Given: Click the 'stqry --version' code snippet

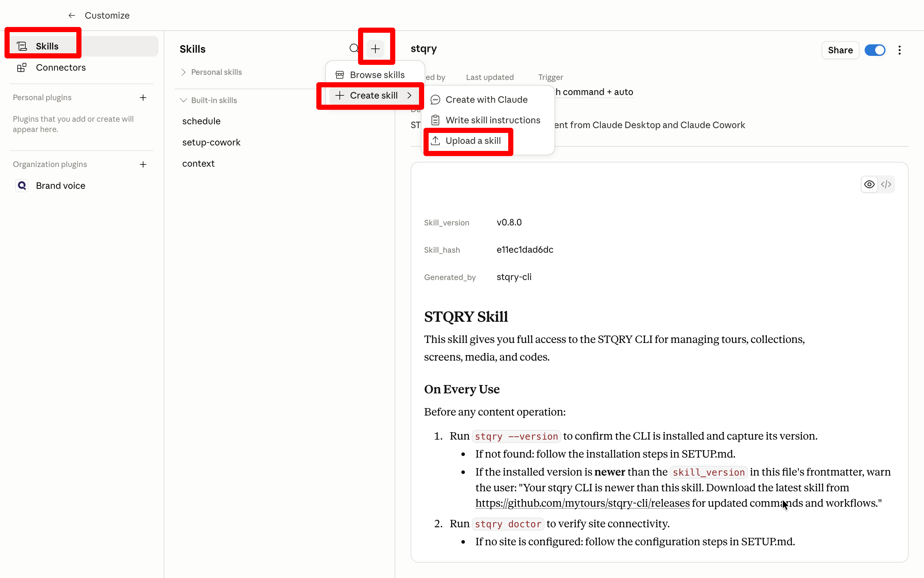Looking at the screenshot, I should (x=516, y=436).
